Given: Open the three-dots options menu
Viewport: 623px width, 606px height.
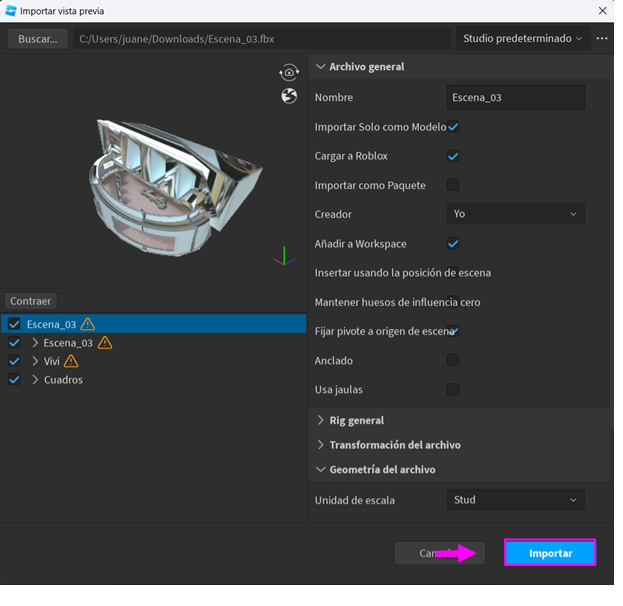Looking at the screenshot, I should tap(602, 39).
